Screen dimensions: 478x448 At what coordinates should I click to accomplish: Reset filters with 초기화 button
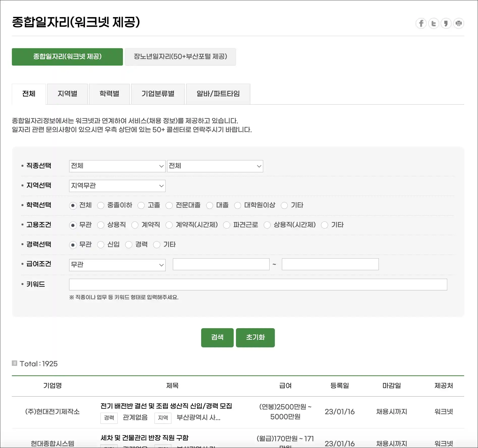(255, 338)
